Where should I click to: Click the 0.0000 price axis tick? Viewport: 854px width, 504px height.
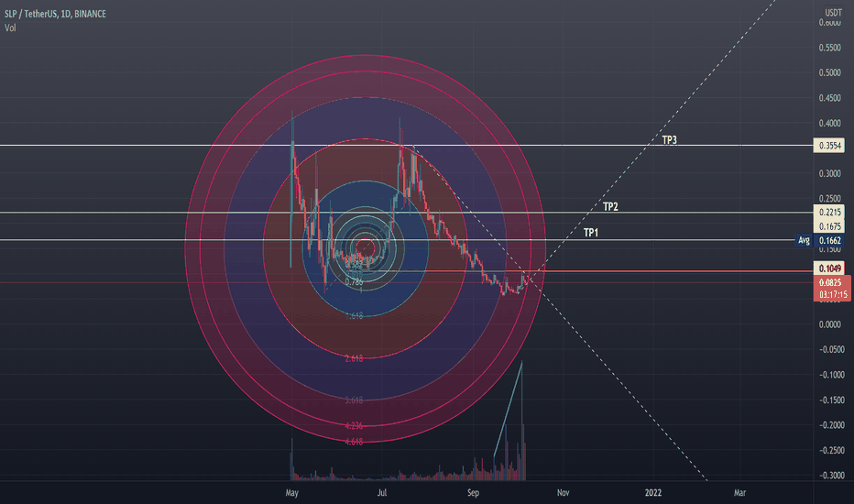pos(830,324)
